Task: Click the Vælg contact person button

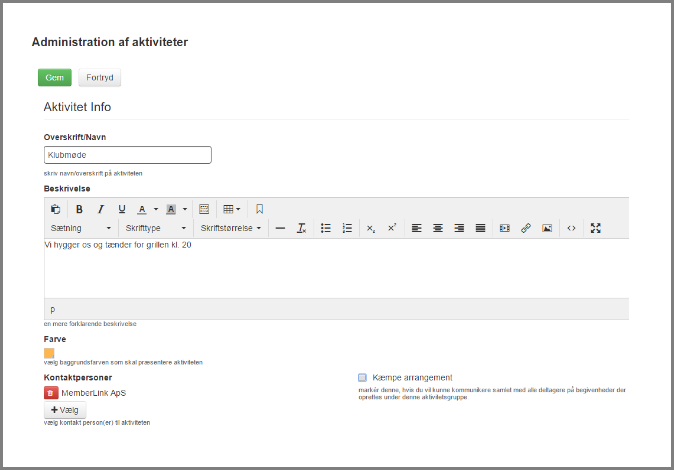Action: point(65,410)
